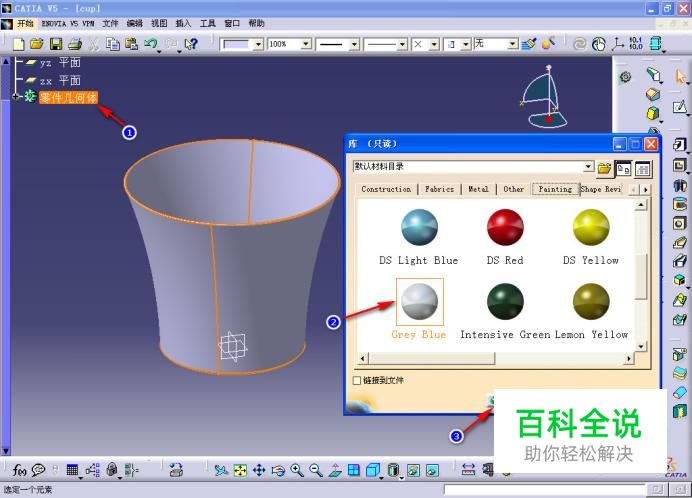Open the line thickness dropdown
This screenshot has width=692, height=498.
[354, 44]
